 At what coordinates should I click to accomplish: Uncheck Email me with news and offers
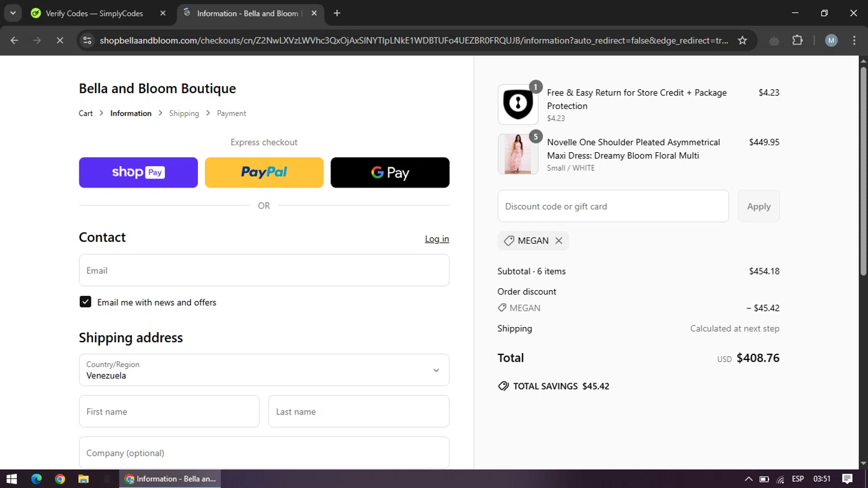[85, 302]
